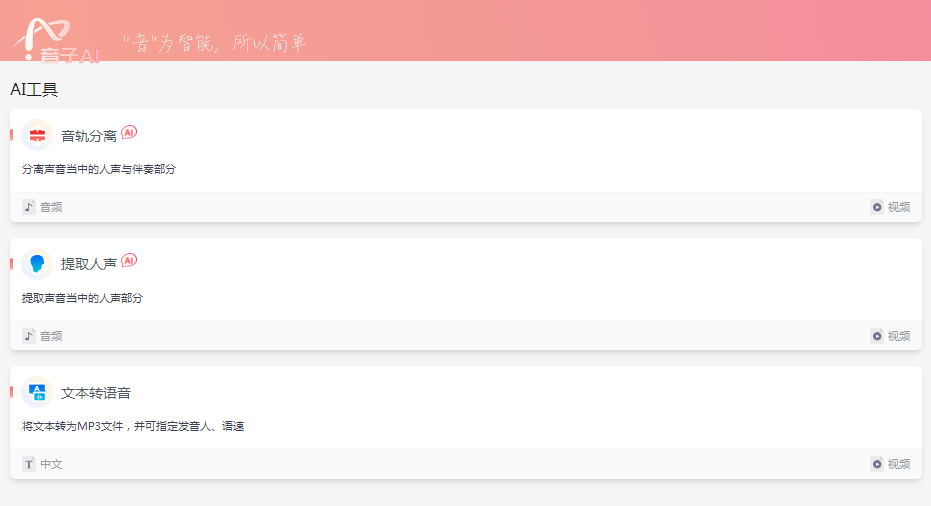The height and width of the screenshot is (506, 931).
Task: Click the 音子AI logo in the header
Action: 56,40
